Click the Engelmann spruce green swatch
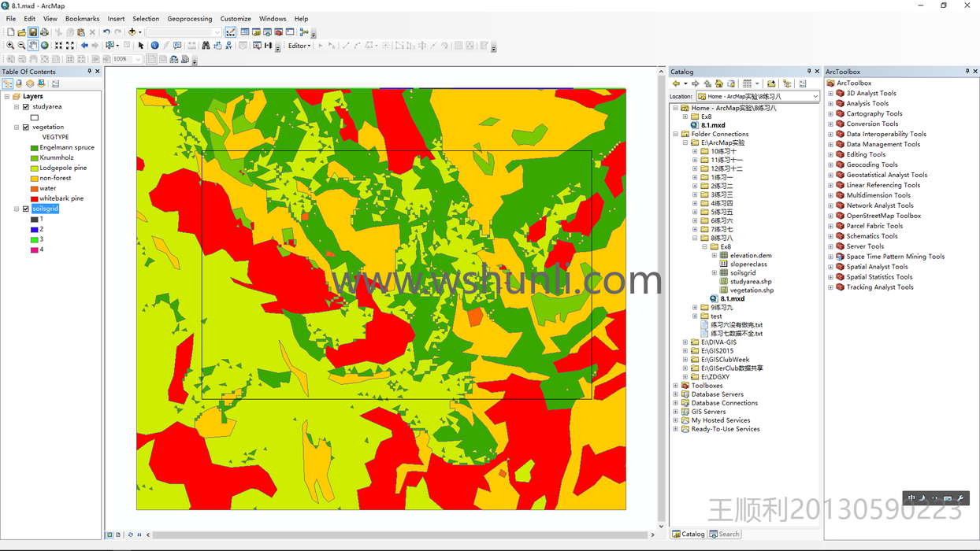The width and height of the screenshot is (980, 551). pos(35,148)
